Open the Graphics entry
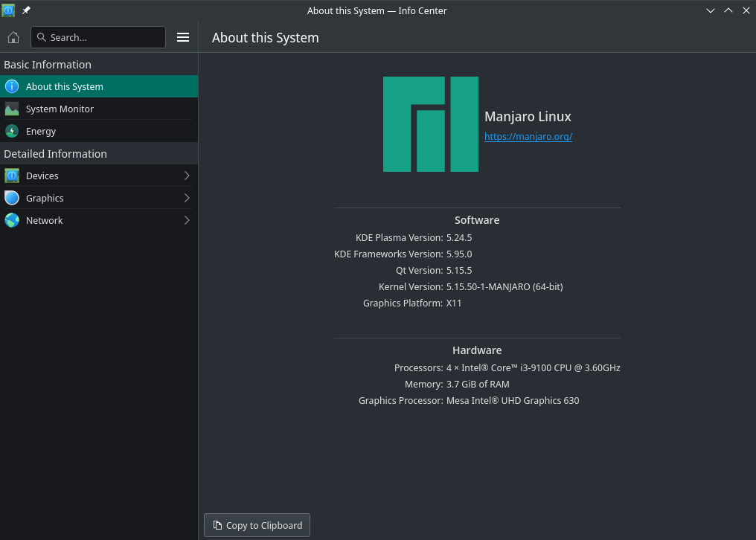This screenshot has width=756, height=540. point(99,198)
